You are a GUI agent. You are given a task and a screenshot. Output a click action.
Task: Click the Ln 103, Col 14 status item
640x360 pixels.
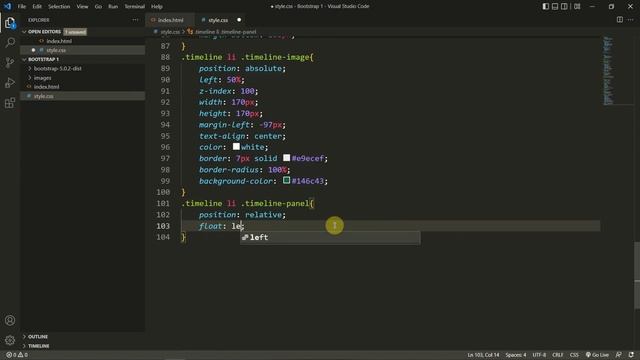[483, 355]
